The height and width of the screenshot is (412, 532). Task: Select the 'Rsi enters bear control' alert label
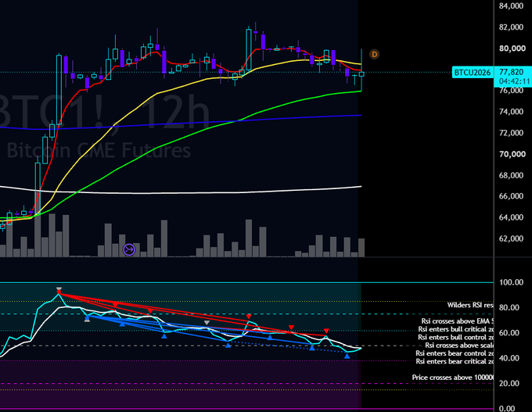(x=455, y=353)
